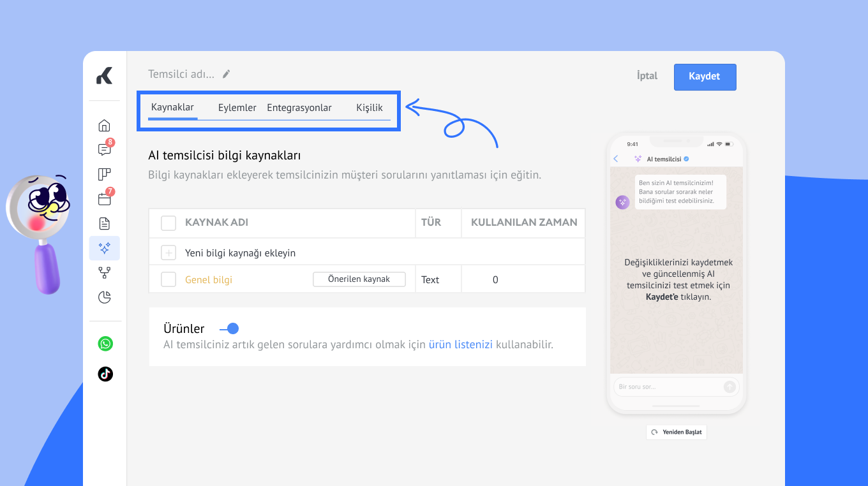Expand the plus next to Yeni bilgi kaynağı ekleyin
The height and width of the screenshot is (486, 868).
point(168,253)
